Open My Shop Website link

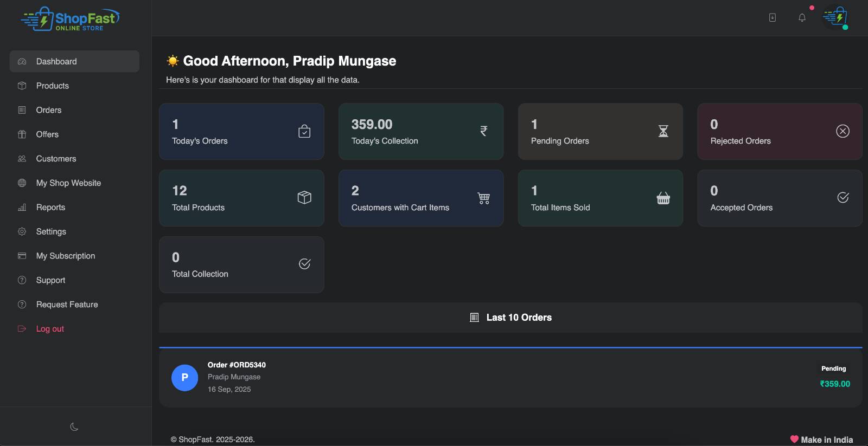[68, 183]
